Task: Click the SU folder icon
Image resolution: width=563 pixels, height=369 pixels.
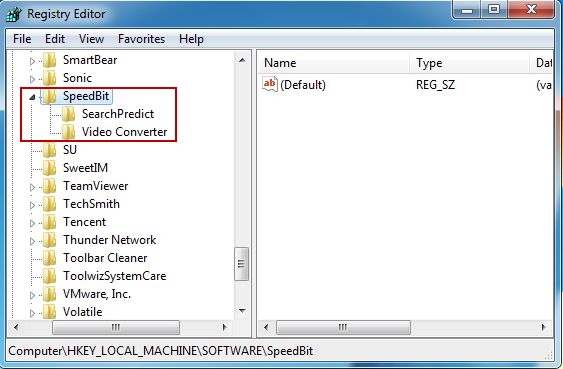Action: (49, 150)
